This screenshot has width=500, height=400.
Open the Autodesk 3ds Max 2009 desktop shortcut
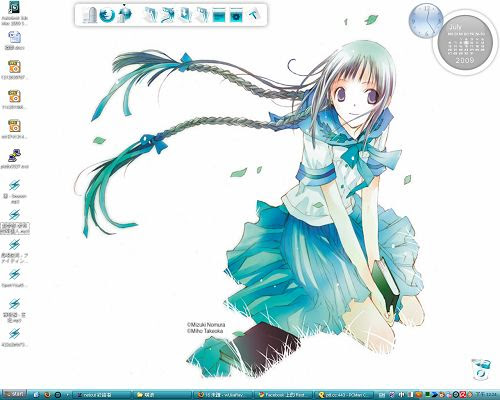(14, 13)
